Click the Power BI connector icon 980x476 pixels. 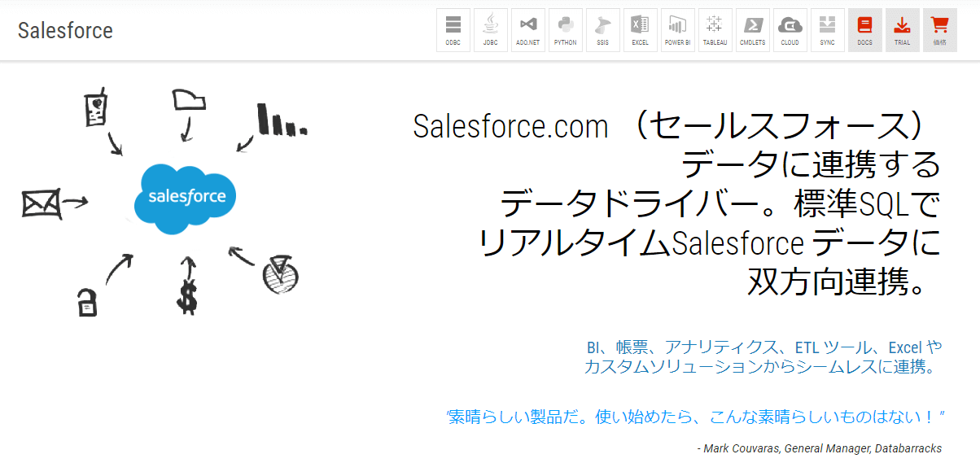(x=677, y=30)
